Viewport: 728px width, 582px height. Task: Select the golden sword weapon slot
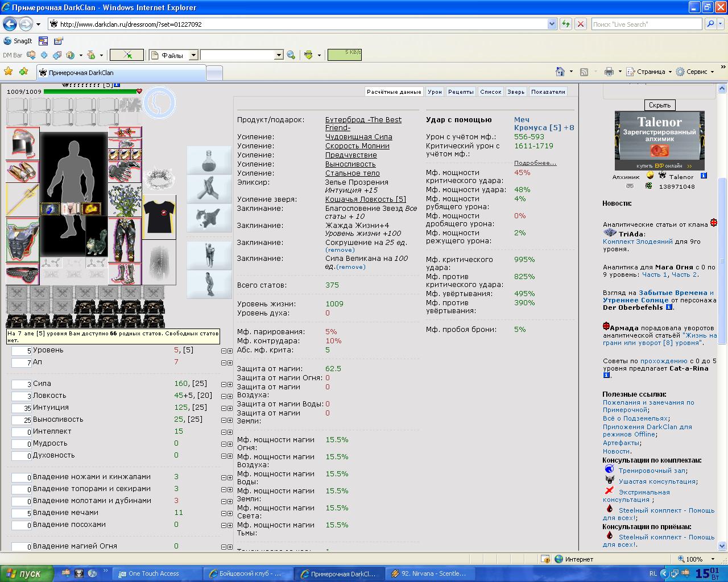23,200
